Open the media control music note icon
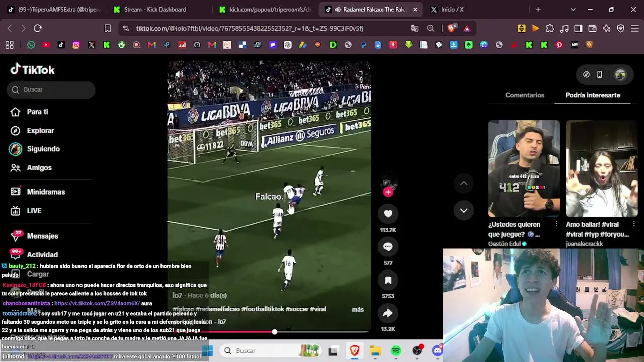644x362 pixels. 564,28
